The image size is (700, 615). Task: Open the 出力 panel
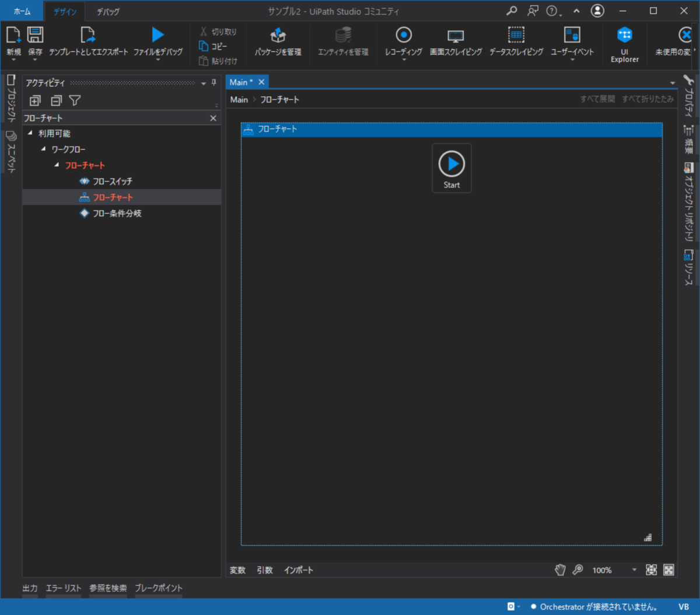click(30, 588)
